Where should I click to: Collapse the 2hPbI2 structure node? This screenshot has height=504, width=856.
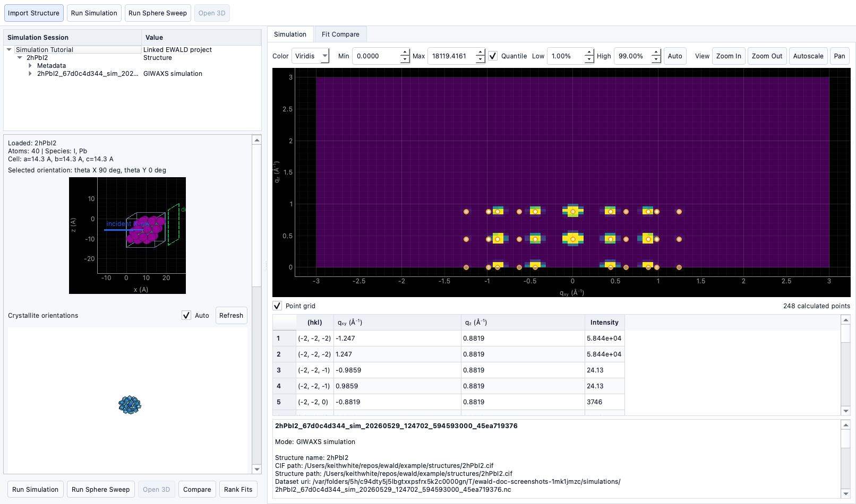(20, 58)
